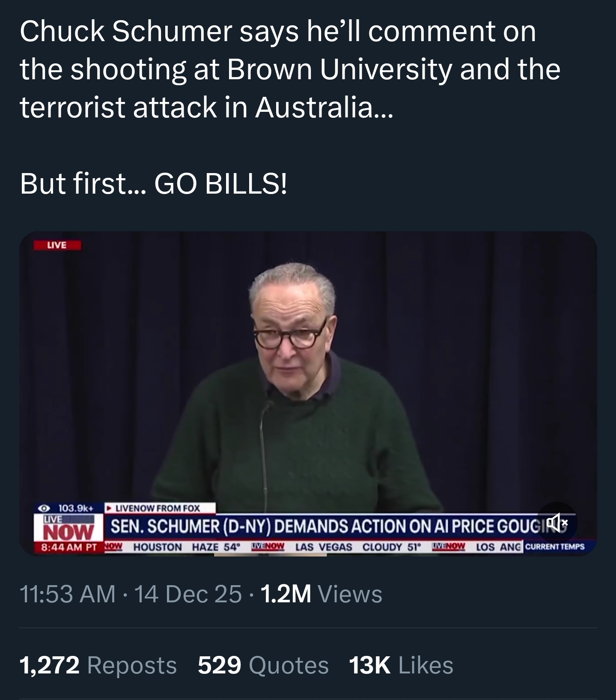Click the 11:53 AM post timestamp
The image size is (616, 700).
pyautogui.click(x=67, y=594)
